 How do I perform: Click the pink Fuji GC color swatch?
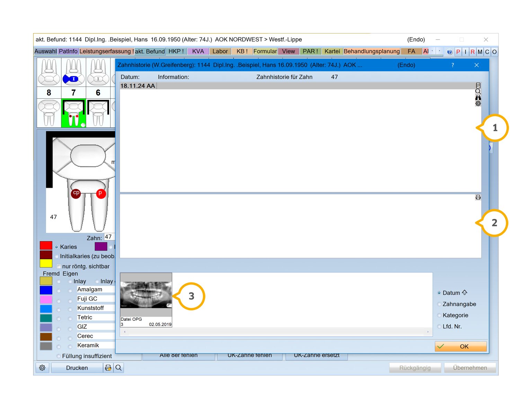(46, 299)
